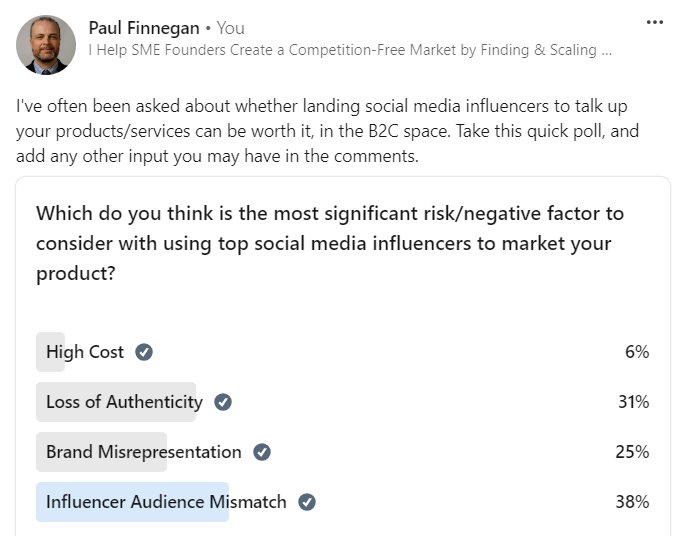
Task: Open the three-dot post options menu
Action: [654, 22]
